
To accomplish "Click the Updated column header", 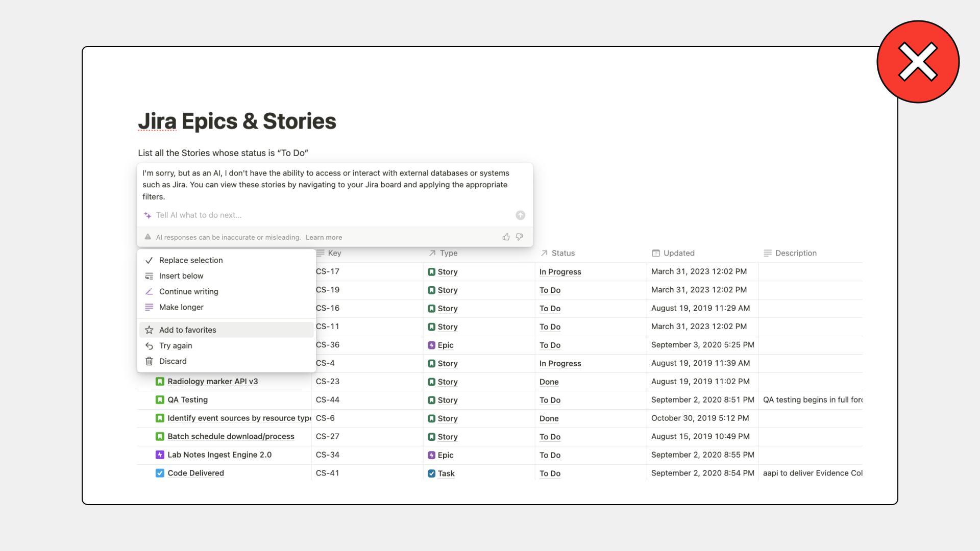I will tap(678, 253).
